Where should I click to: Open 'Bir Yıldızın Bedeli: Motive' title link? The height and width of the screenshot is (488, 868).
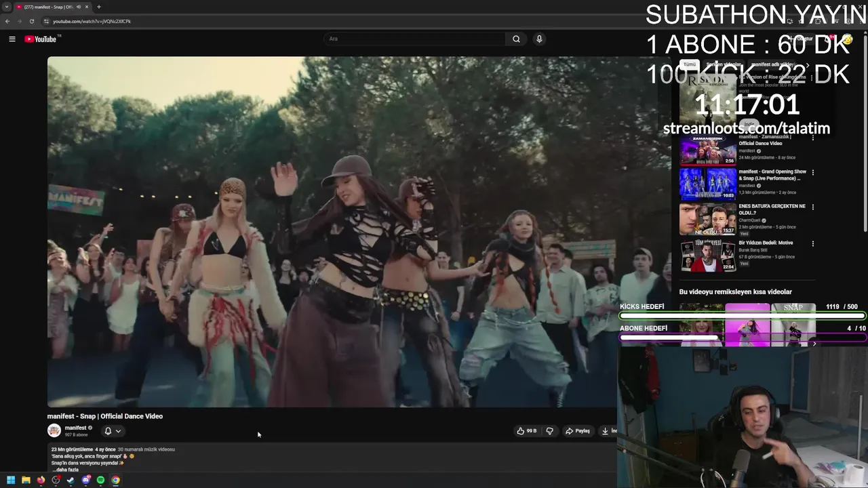(766, 243)
